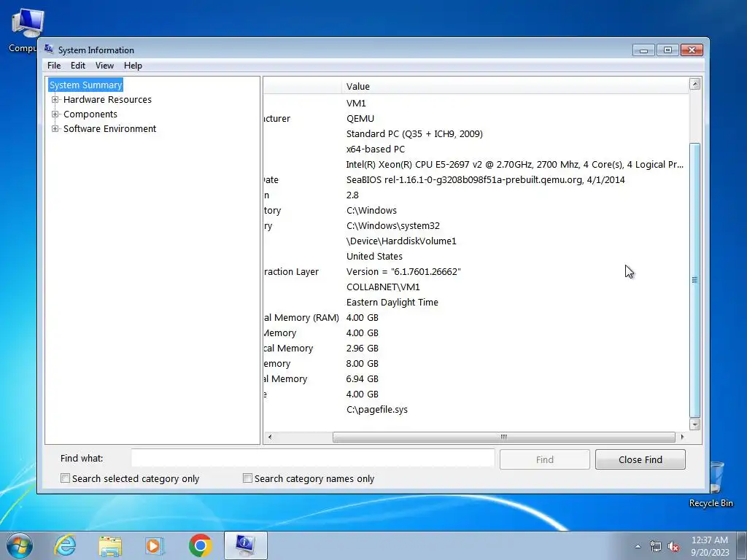
Task: Click the horizontal scrollbar thumb
Action: [x=503, y=437]
